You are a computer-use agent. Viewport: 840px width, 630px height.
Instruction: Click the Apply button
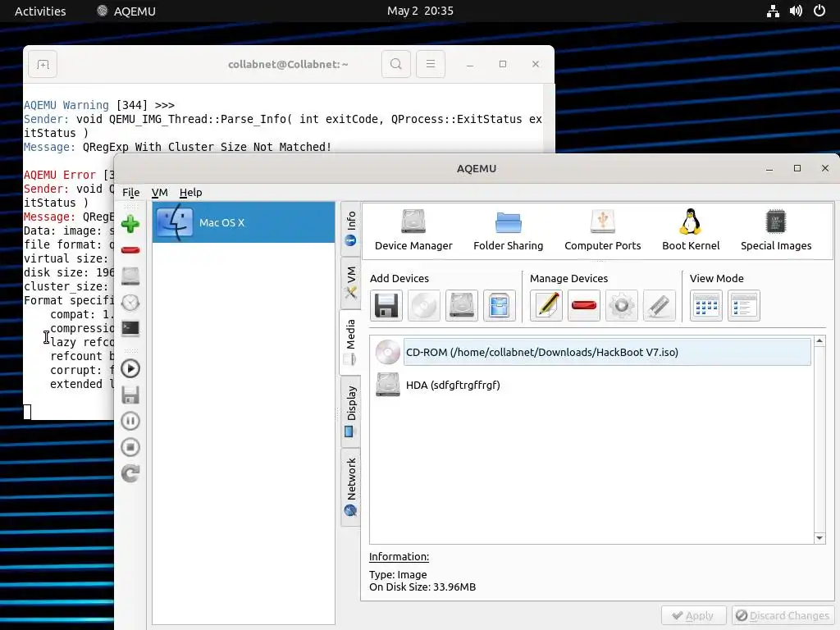693,615
